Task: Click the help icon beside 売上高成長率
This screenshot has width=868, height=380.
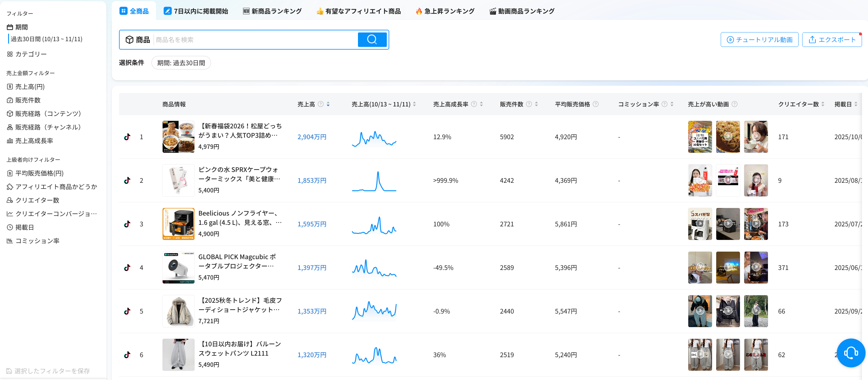Action: tap(474, 104)
